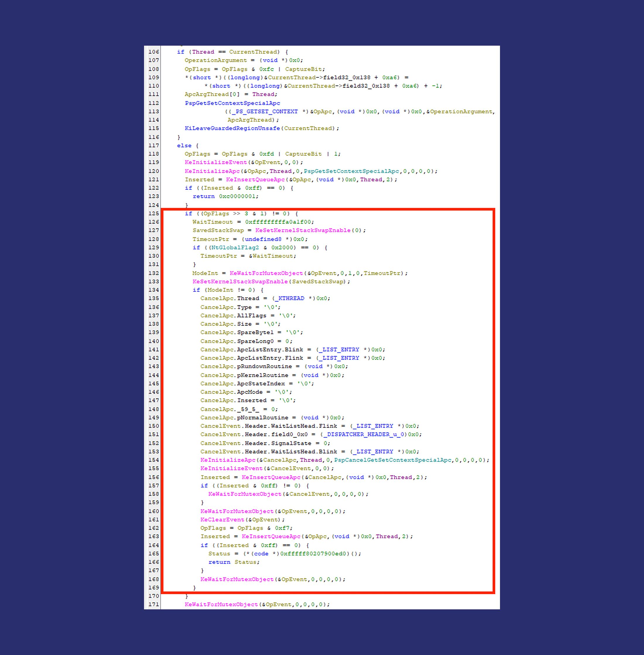This screenshot has width=644, height=655.
Task: Click KeInitializeApc call on line 120
Action: tap(212, 171)
